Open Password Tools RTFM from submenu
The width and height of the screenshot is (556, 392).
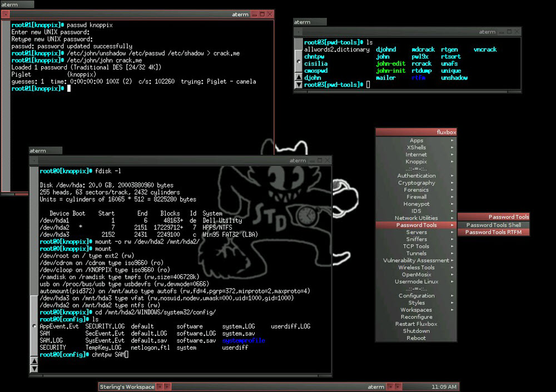click(494, 232)
